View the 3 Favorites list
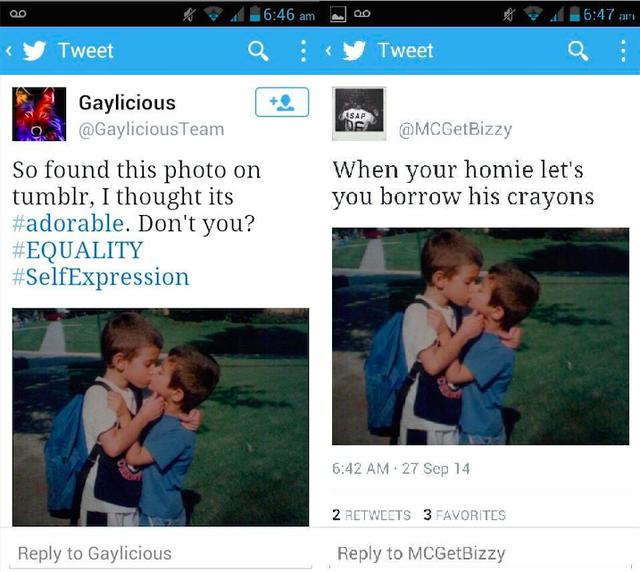The height and width of the screenshot is (572, 640). pyautogui.click(x=464, y=515)
